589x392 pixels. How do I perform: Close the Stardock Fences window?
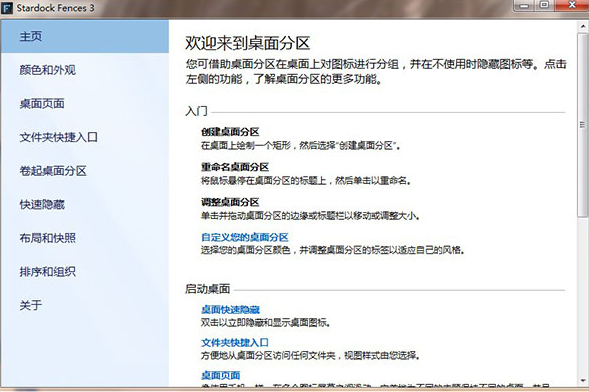pyautogui.click(x=571, y=6)
